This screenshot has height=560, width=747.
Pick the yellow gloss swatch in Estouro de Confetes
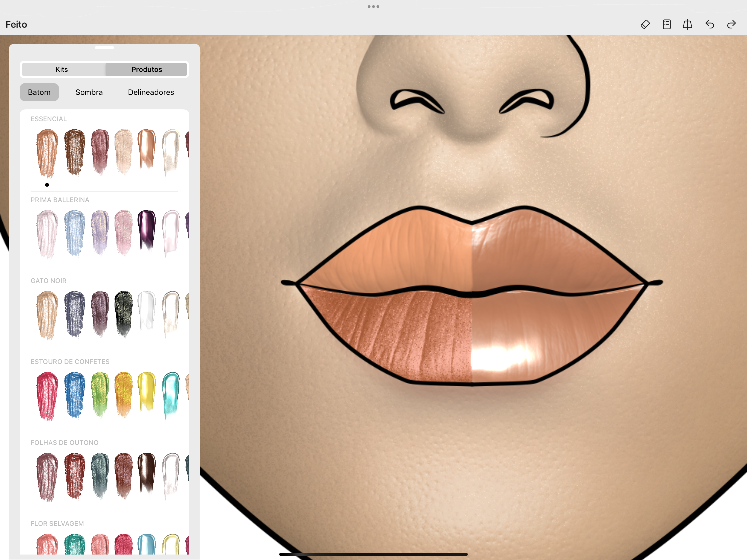(147, 392)
